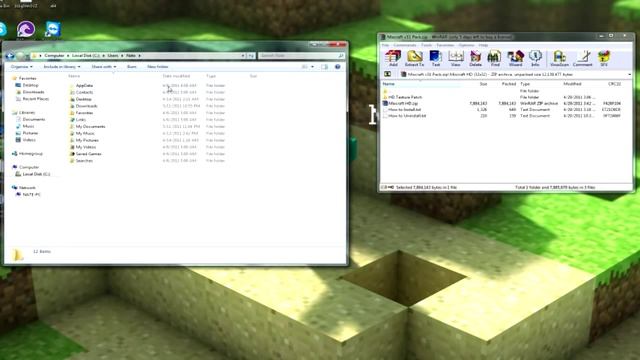Open the Favorites menu in WinRAR

click(x=445, y=45)
